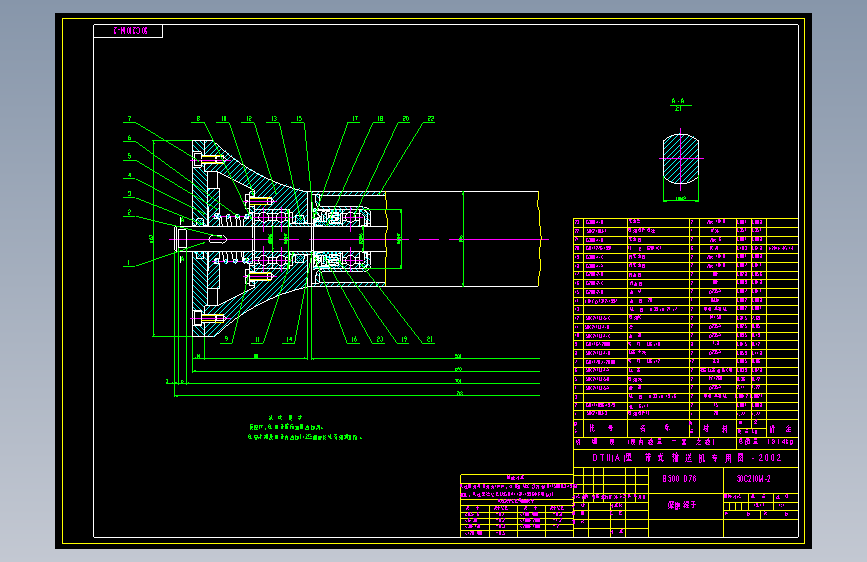Screen dimensions: 867x562
Task: Click part callout number 8
Action: pyautogui.click(x=199, y=119)
